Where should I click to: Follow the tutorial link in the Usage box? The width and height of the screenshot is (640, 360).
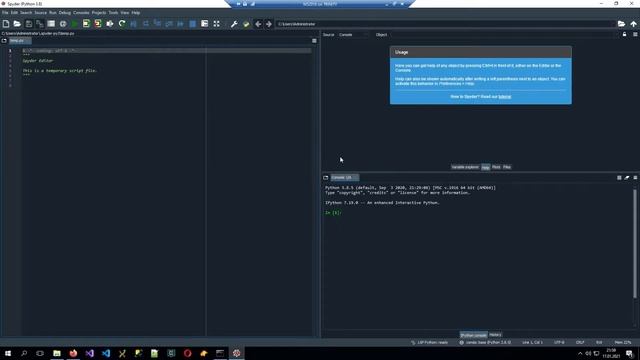[504, 97]
